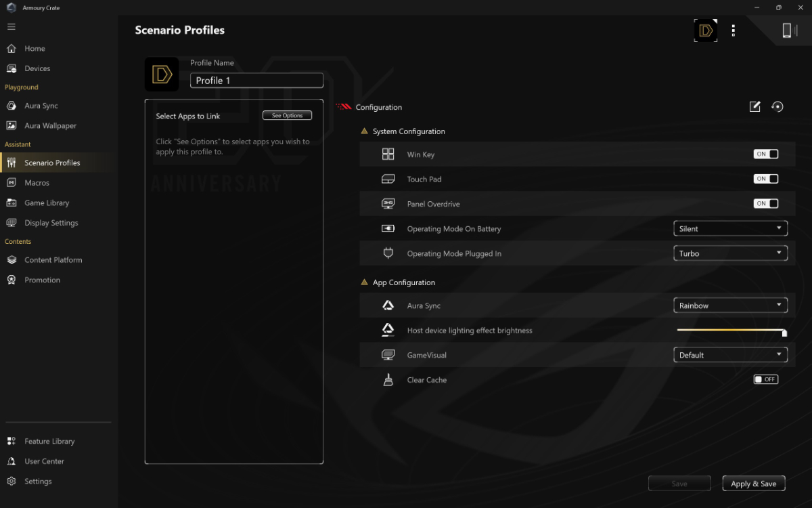Click the Touch Pad row icon

(x=388, y=179)
